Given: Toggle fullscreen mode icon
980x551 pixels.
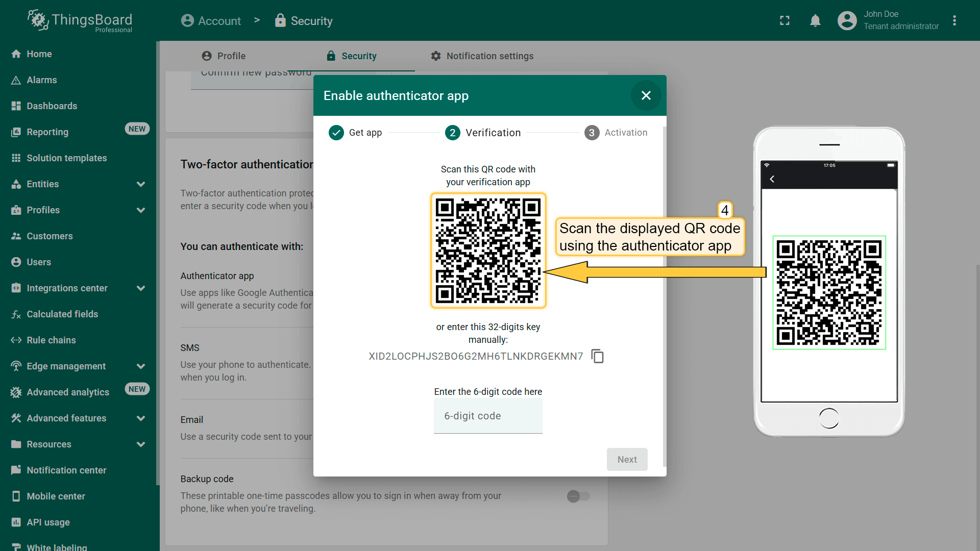Looking at the screenshot, I should pyautogui.click(x=785, y=21).
